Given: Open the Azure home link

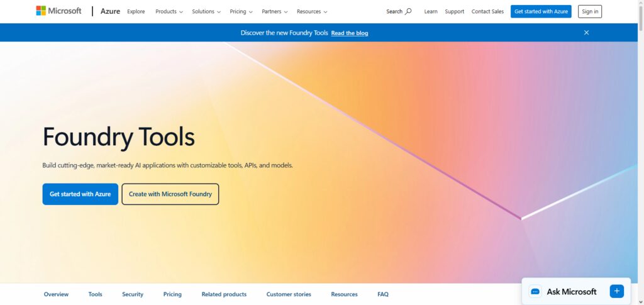Looking at the screenshot, I should pyautogui.click(x=110, y=11).
